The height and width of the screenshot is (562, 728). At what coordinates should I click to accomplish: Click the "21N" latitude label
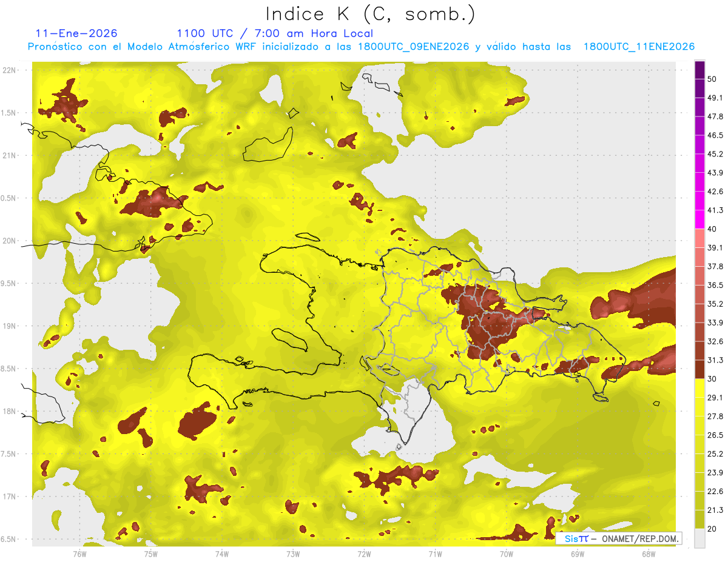pos(9,155)
